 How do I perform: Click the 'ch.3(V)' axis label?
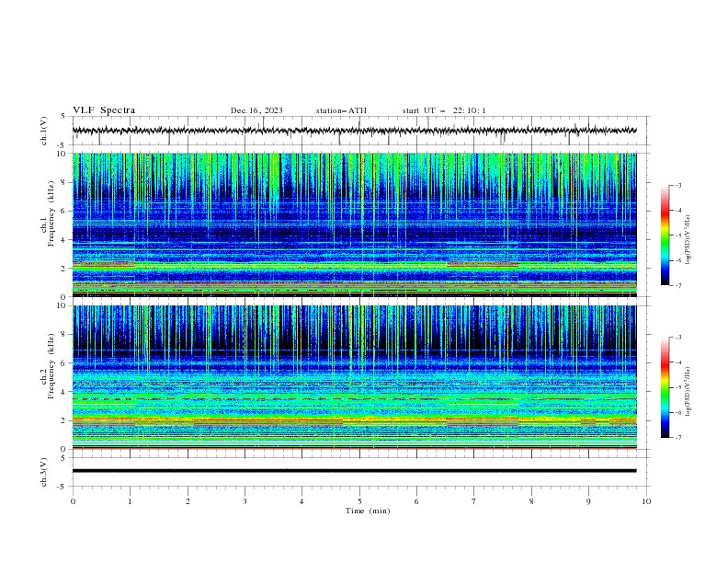(x=44, y=472)
